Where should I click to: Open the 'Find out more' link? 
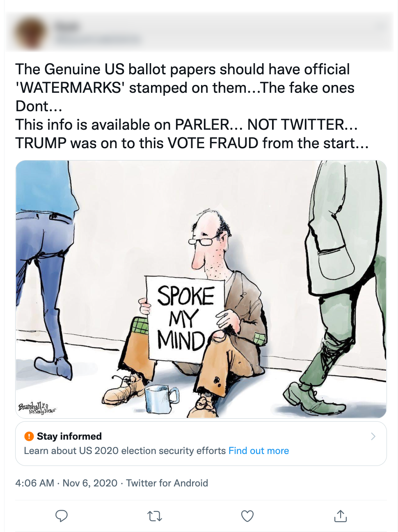(258, 451)
